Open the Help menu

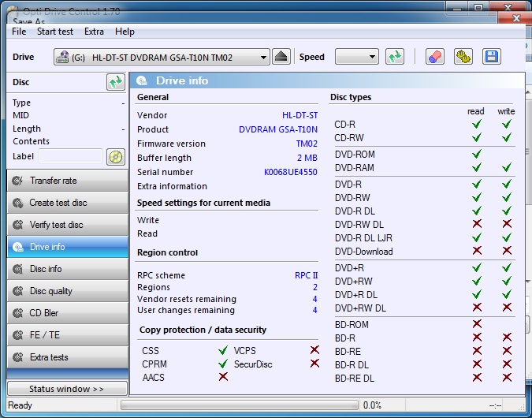pyautogui.click(x=125, y=32)
